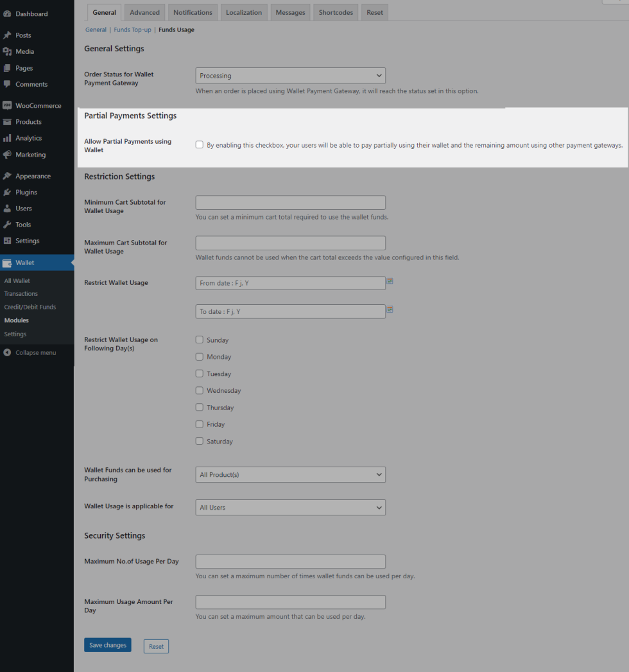
Task: Click the Pages icon in sidebar
Action: pos(7,68)
